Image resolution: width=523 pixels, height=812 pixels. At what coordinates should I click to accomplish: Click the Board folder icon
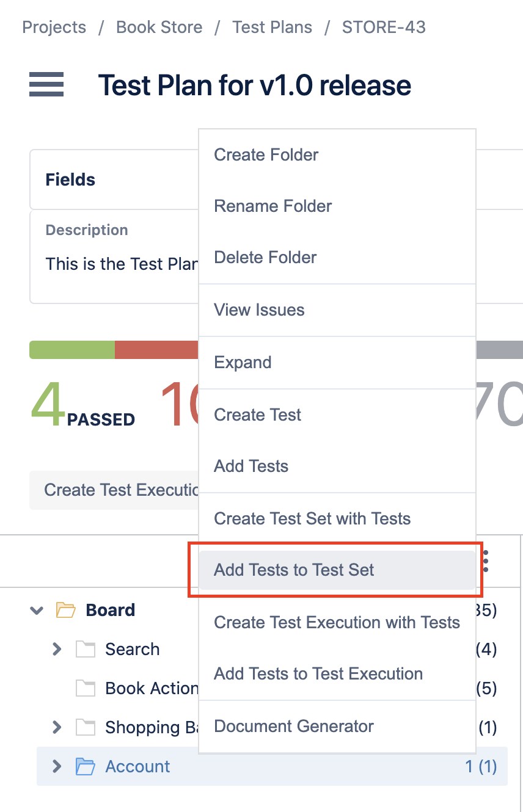point(65,610)
